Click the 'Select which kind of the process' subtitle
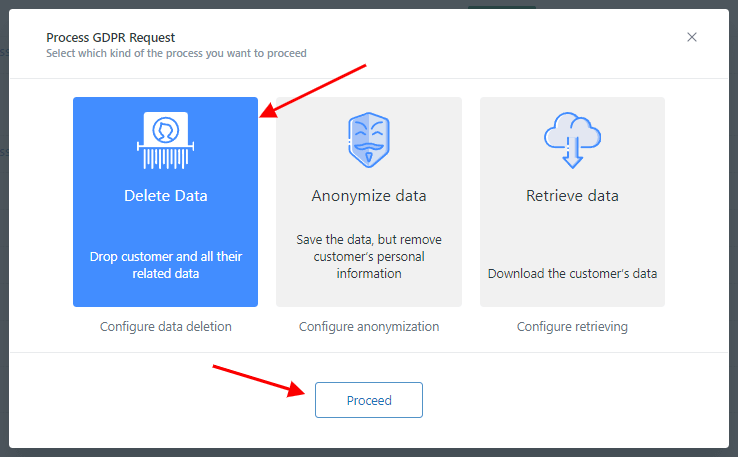This screenshot has height=457, width=738. (176, 53)
